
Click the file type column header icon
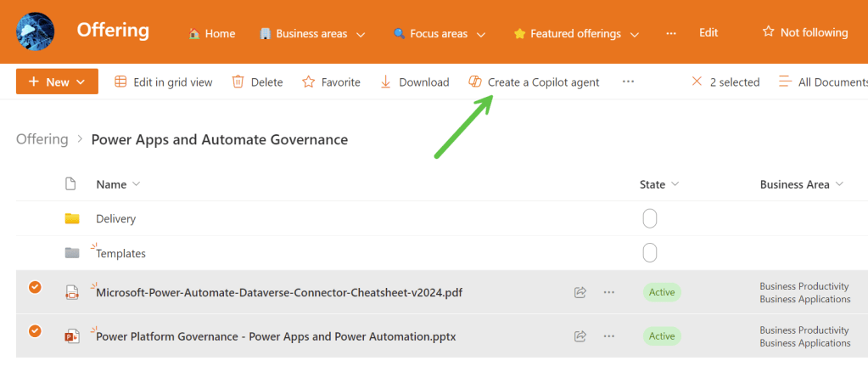[70, 184]
